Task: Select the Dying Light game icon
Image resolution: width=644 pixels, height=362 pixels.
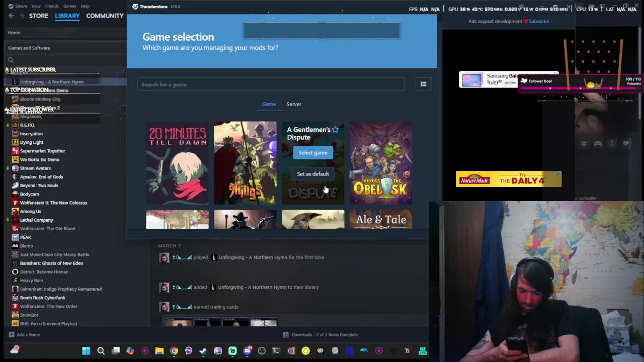Action: pos(15,142)
